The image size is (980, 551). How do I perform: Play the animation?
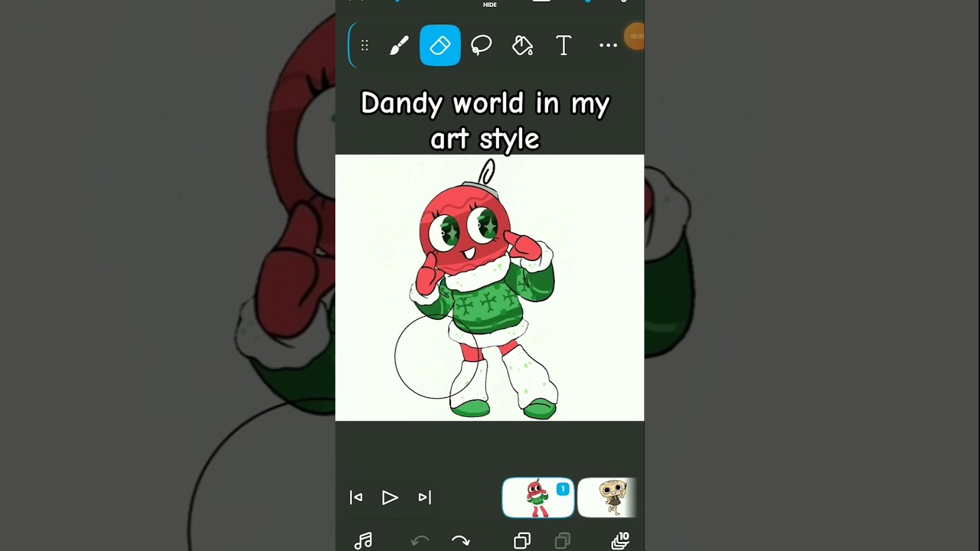click(390, 497)
